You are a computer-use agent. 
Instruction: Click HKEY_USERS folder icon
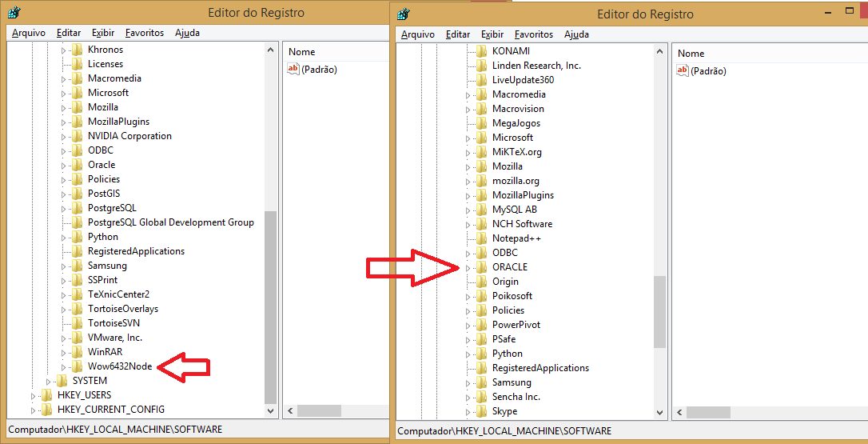pos(46,396)
